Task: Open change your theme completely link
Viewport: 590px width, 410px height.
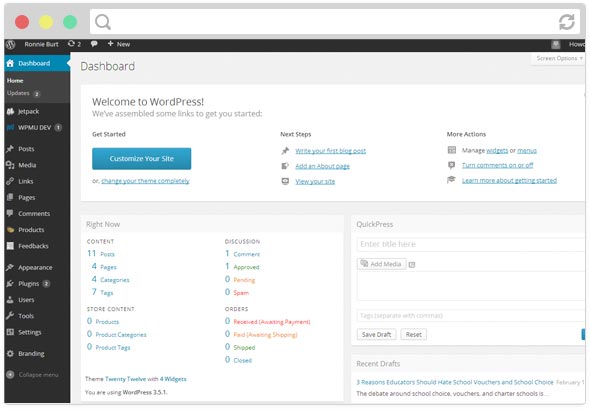Action: (145, 181)
